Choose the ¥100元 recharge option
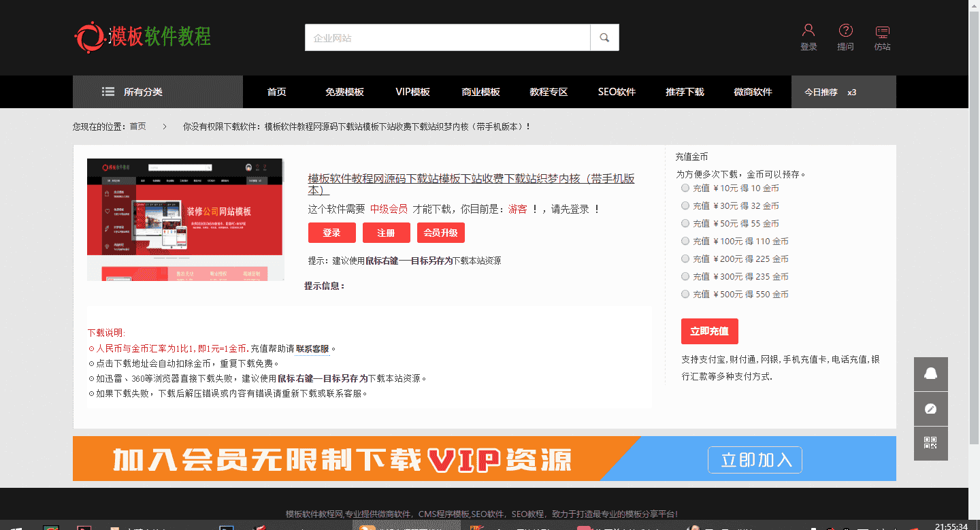The height and width of the screenshot is (530, 980). pyautogui.click(x=685, y=241)
